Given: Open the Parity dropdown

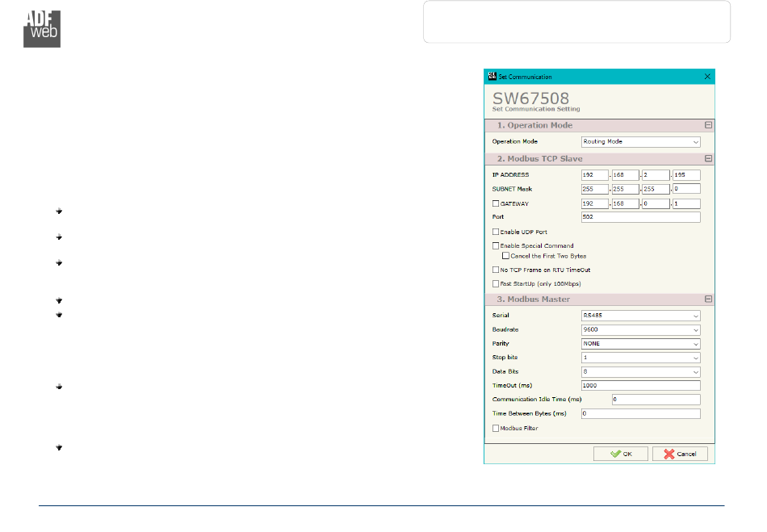Looking at the screenshot, I should pos(640,344).
